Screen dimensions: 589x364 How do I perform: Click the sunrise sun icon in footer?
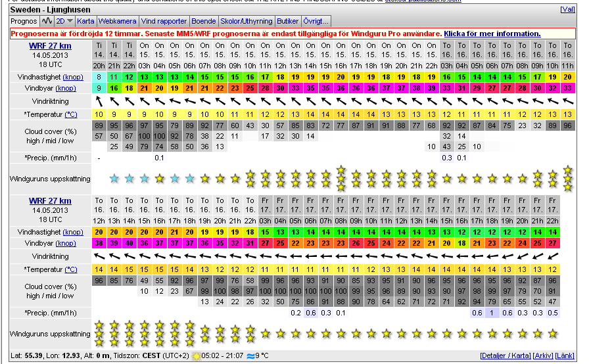(x=195, y=356)
